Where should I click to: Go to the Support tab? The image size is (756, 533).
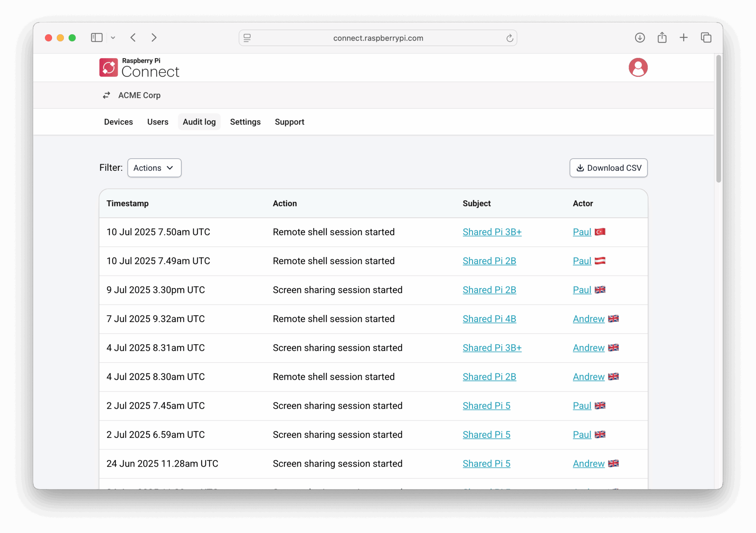[289, 122]
